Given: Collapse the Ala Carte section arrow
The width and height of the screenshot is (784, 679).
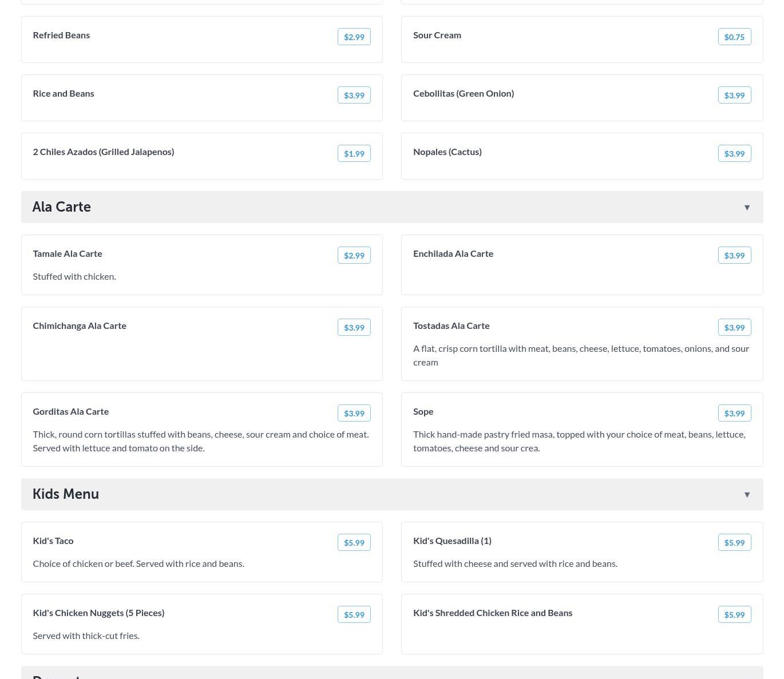Looking at the screenshot, I should [747, 208].
